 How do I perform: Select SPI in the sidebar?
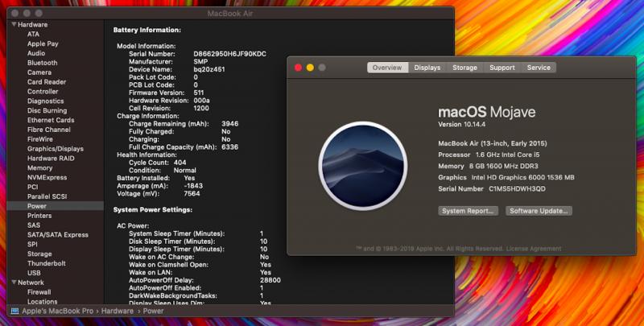[32, 244]
